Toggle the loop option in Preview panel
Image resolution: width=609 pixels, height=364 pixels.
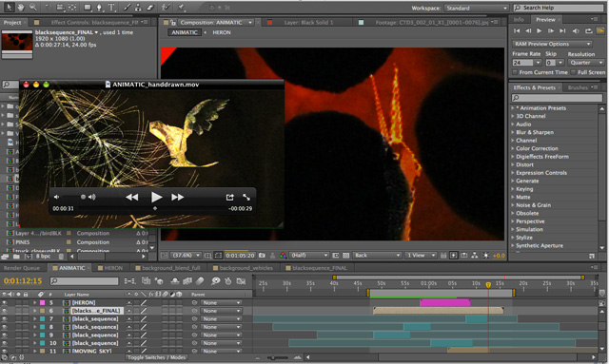[589, 30]
